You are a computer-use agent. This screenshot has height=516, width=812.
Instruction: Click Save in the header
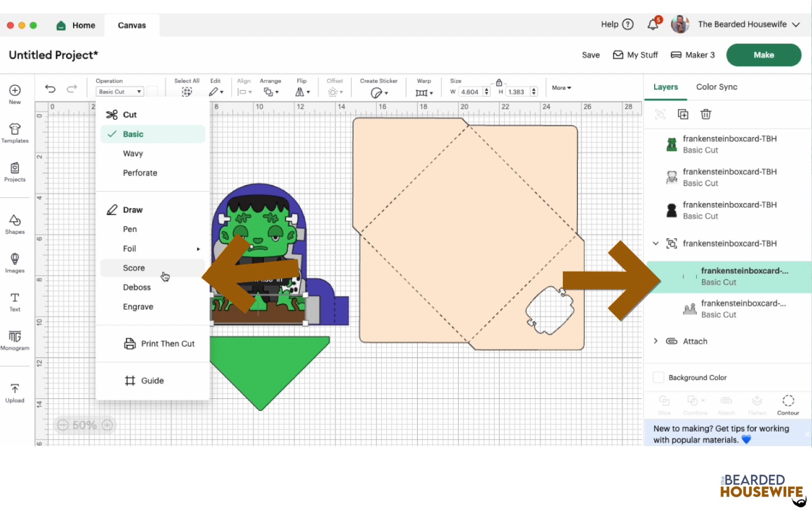591,55
